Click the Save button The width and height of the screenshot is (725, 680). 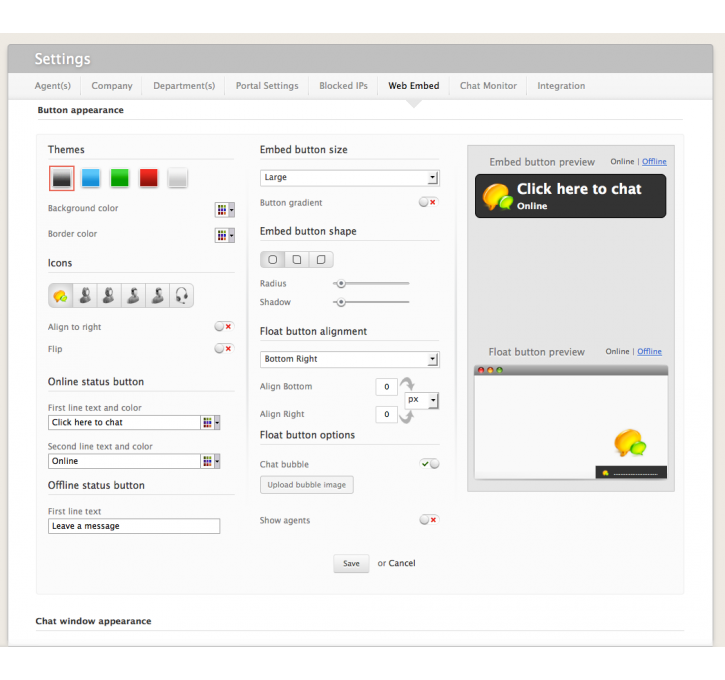(351, 564)
